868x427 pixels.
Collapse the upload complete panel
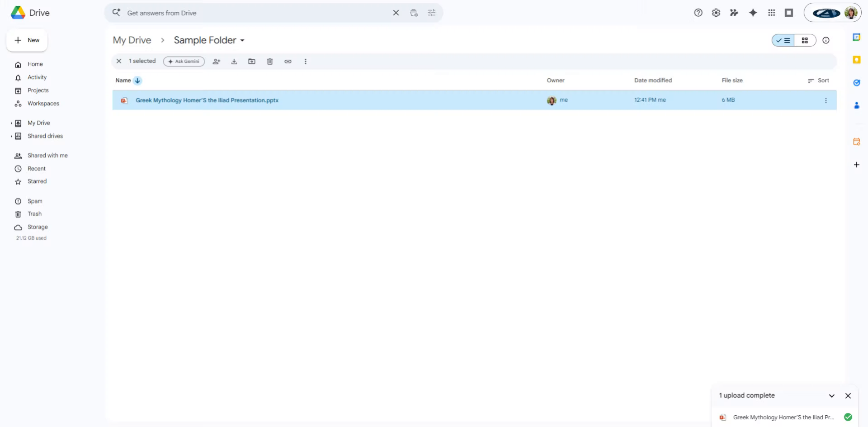[x=831, y=396]
